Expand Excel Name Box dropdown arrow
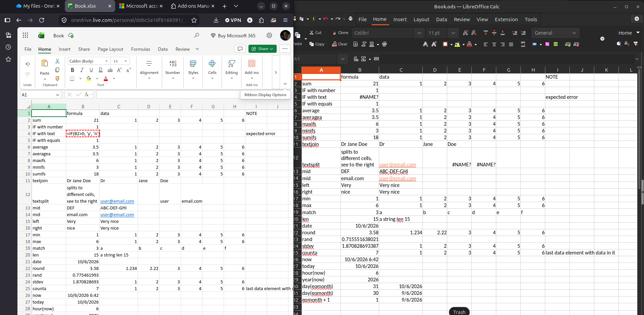This screenshot has width=644, height=315. click(x=57, y=95)
